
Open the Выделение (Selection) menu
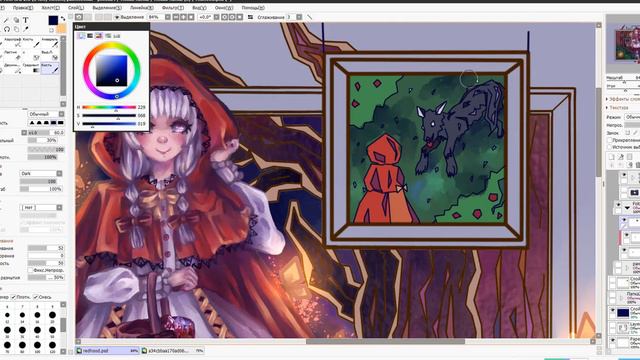[x=107, y=8]
